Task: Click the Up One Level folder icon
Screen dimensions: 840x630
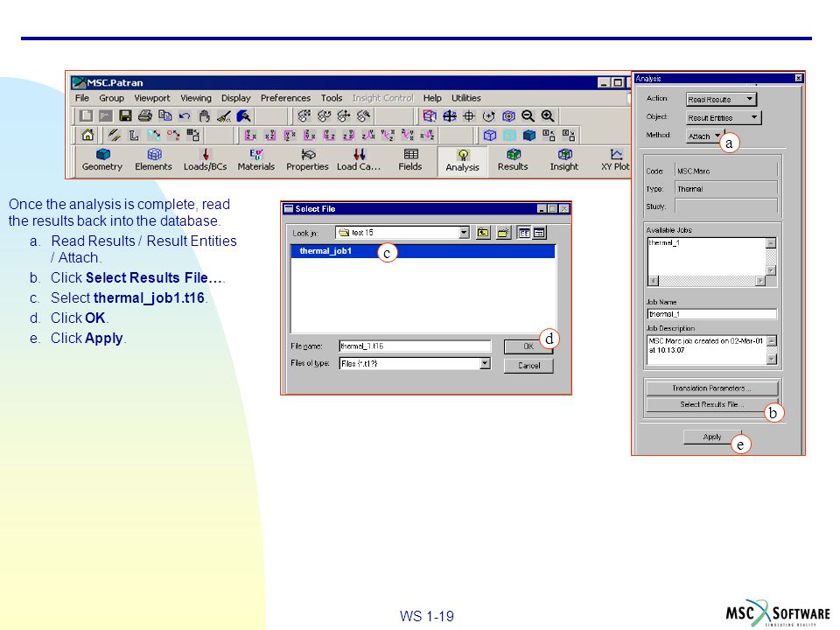Action: [483, 233]
